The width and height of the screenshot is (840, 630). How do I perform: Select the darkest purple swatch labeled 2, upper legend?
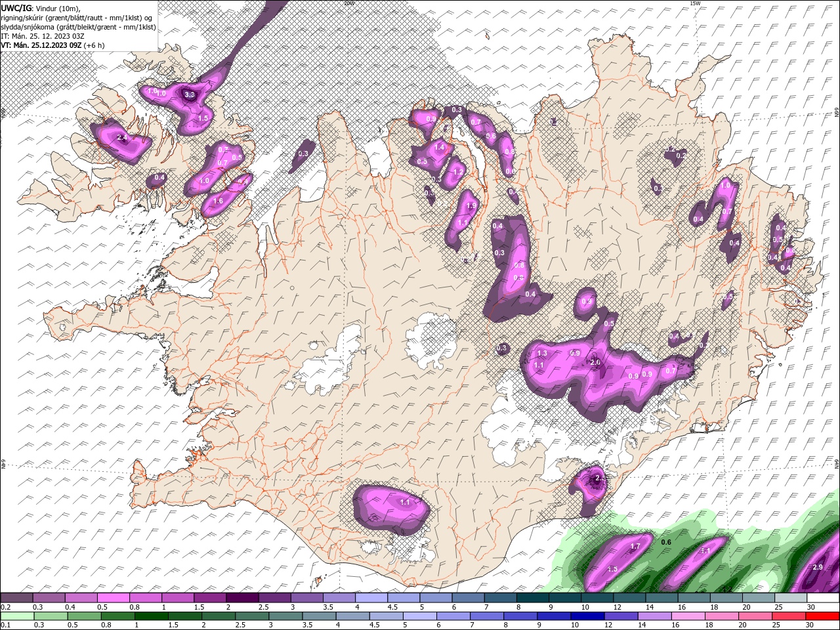[x=242, y=598]
